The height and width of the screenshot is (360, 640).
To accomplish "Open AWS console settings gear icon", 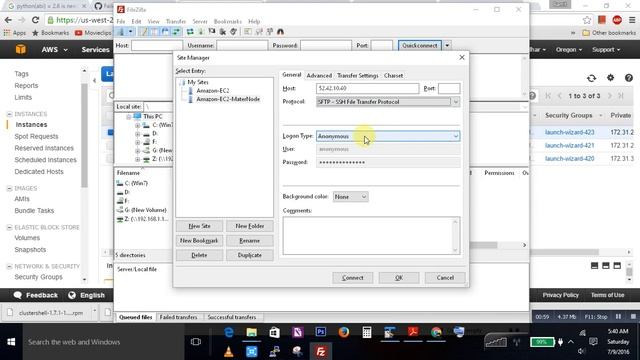I will pos(610,78).
